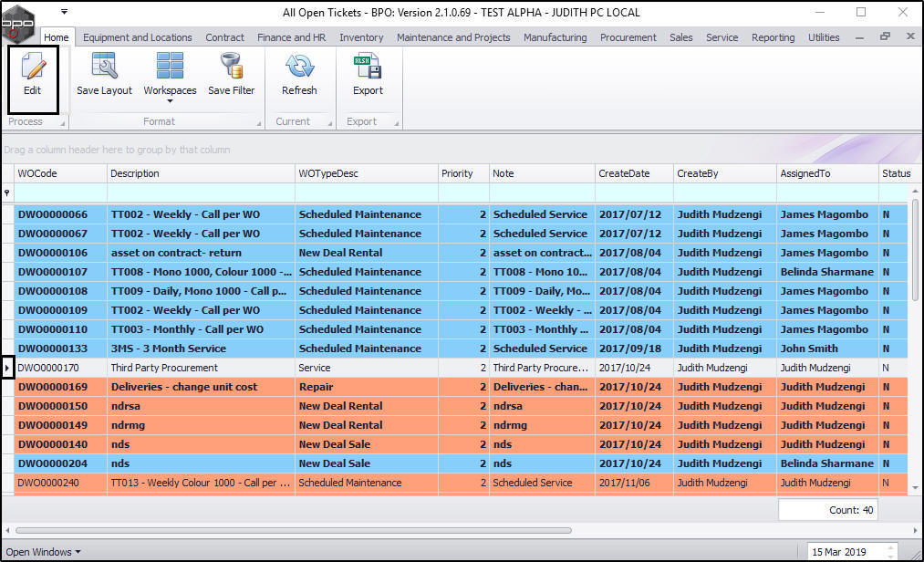Click the filter row indicator icon
Screen dimensions: 924x562
point(7,193)
